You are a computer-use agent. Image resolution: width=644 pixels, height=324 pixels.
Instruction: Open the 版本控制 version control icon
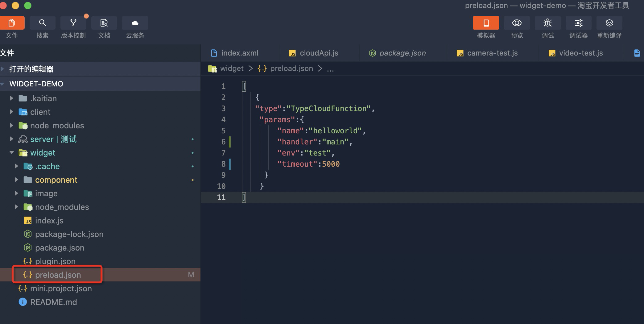[x=73, y=23]
